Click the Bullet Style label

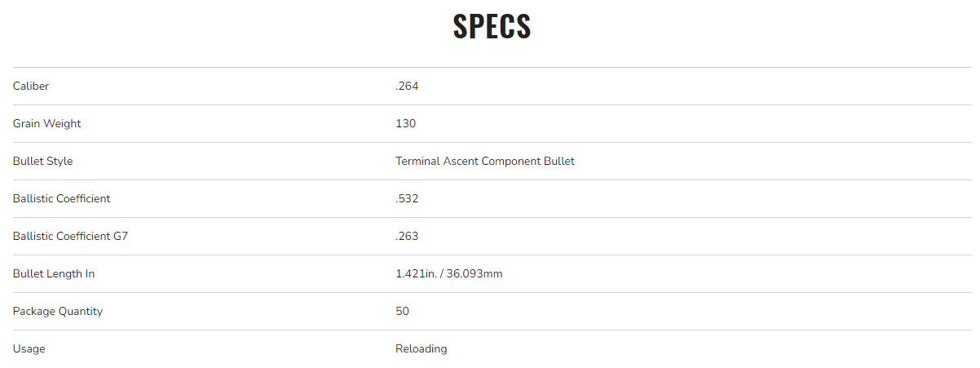click(x=42, y=161)
